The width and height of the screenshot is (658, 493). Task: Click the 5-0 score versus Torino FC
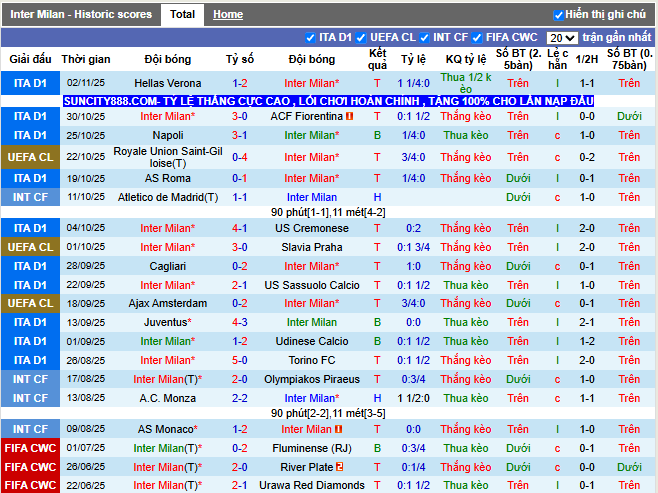coord(240,360)
